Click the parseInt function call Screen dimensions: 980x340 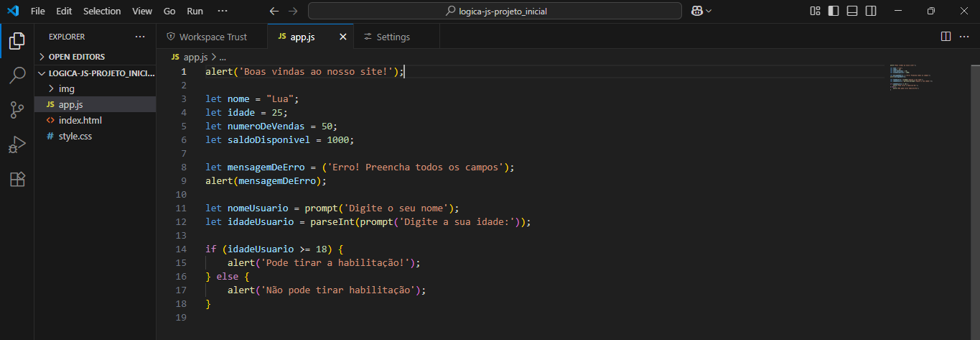(332, 222)
